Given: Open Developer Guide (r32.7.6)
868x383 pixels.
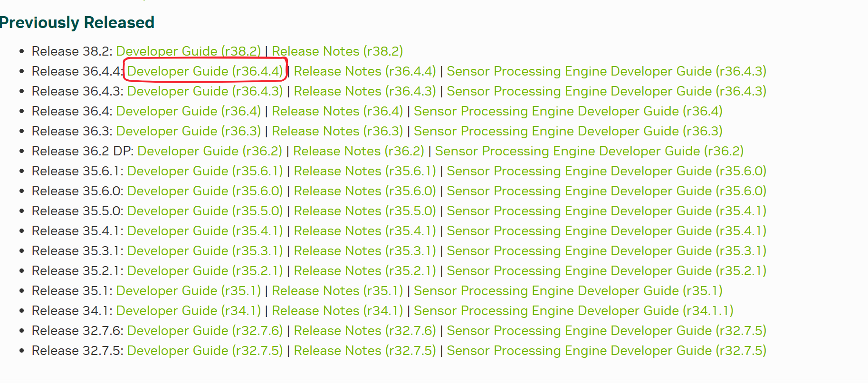Looking at the screenshot, I should 205,331.
